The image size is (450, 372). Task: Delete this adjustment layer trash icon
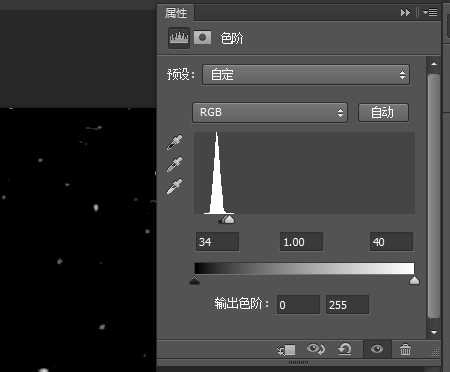click(405, 350)
